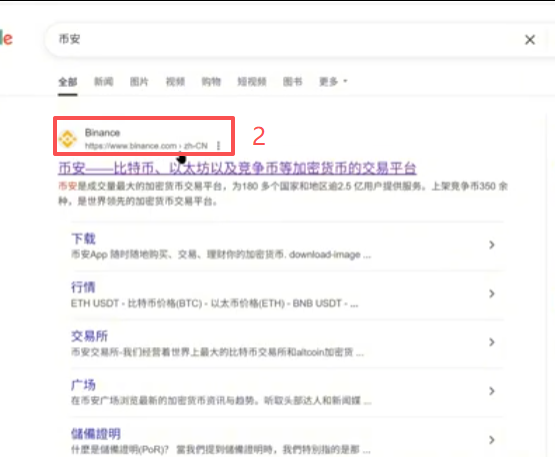This screenshot has height=457, width=555.
Task: Open the 下载 sitelink
Action: pos(84,239)
